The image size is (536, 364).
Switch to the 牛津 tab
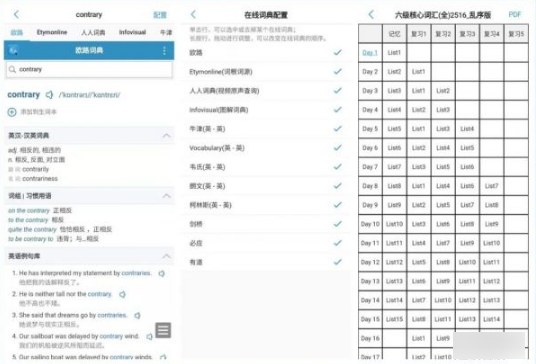pyautogui.click(x=166, y=32)
